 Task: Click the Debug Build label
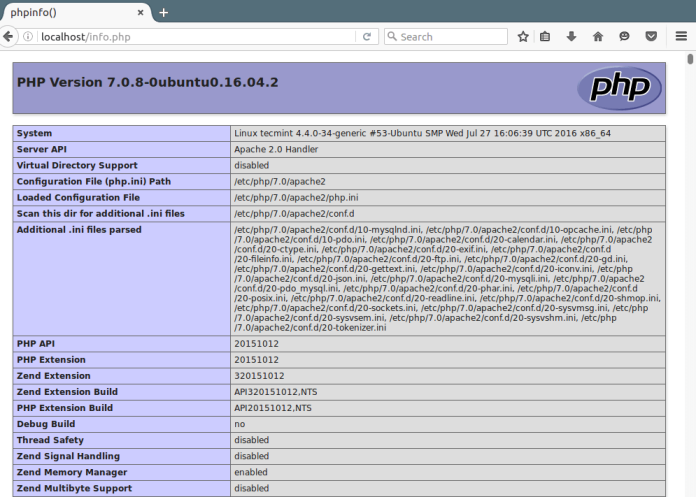click(x=46, y=424)
